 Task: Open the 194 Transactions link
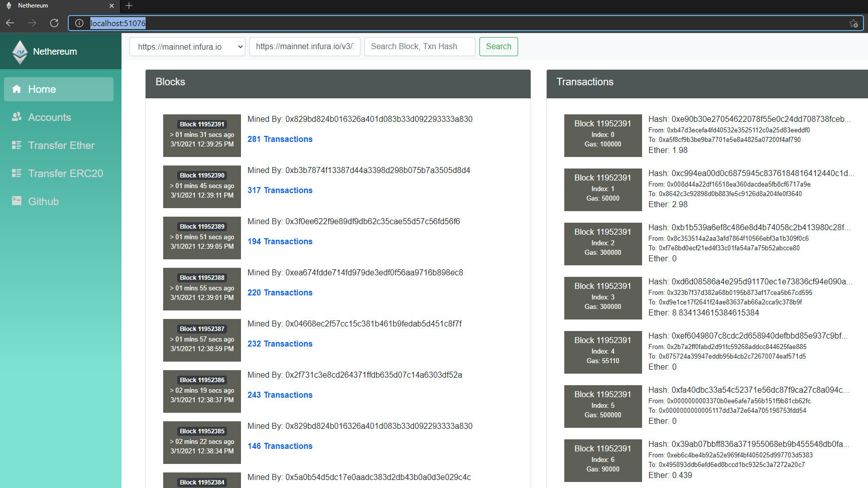pos(280,241)
